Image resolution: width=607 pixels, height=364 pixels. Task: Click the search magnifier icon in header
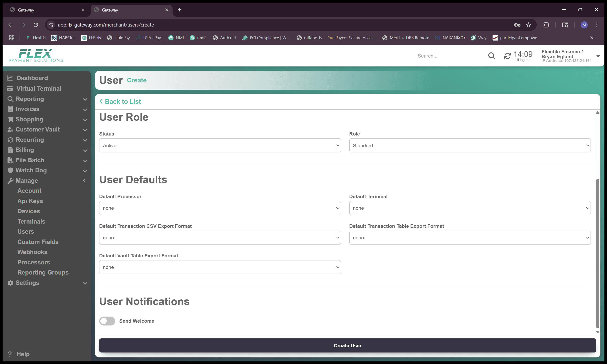coord(492,56)
